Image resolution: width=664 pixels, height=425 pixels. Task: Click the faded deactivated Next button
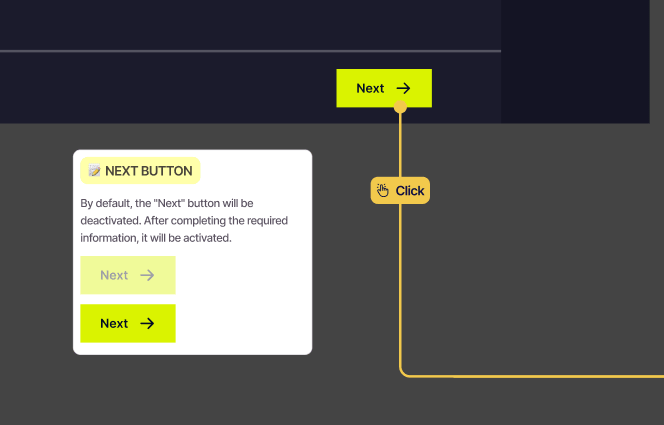coord(128,275)
